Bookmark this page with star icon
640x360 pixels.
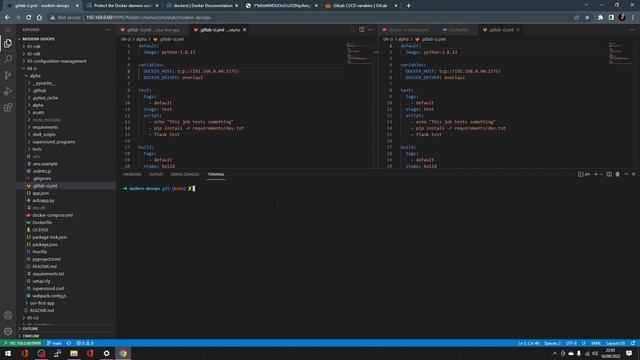click(587, 18)
